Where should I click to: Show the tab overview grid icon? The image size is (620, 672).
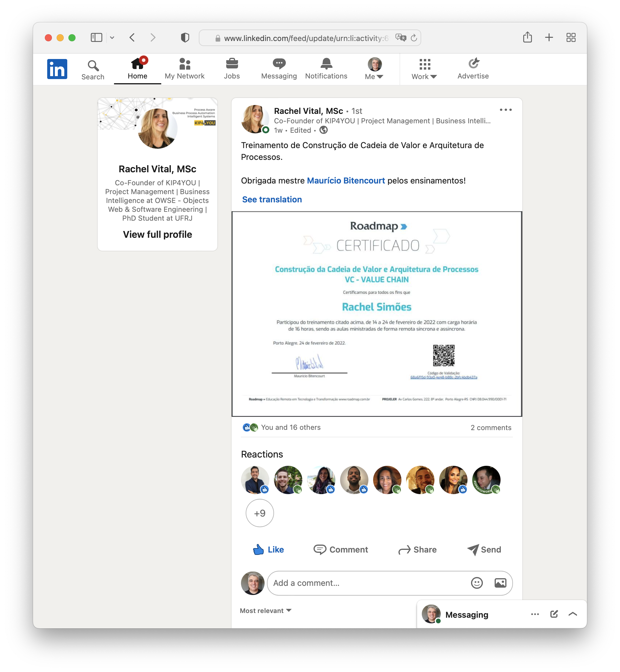[571, 37]
